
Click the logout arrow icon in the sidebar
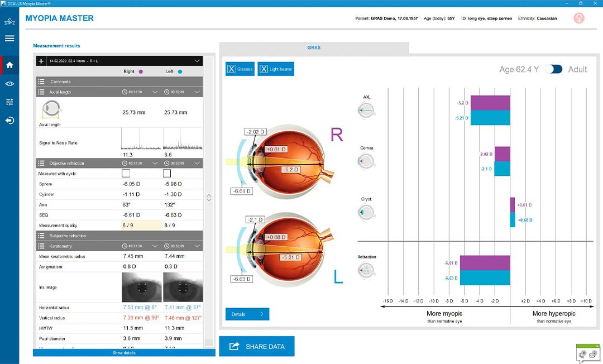click(9, 120)
